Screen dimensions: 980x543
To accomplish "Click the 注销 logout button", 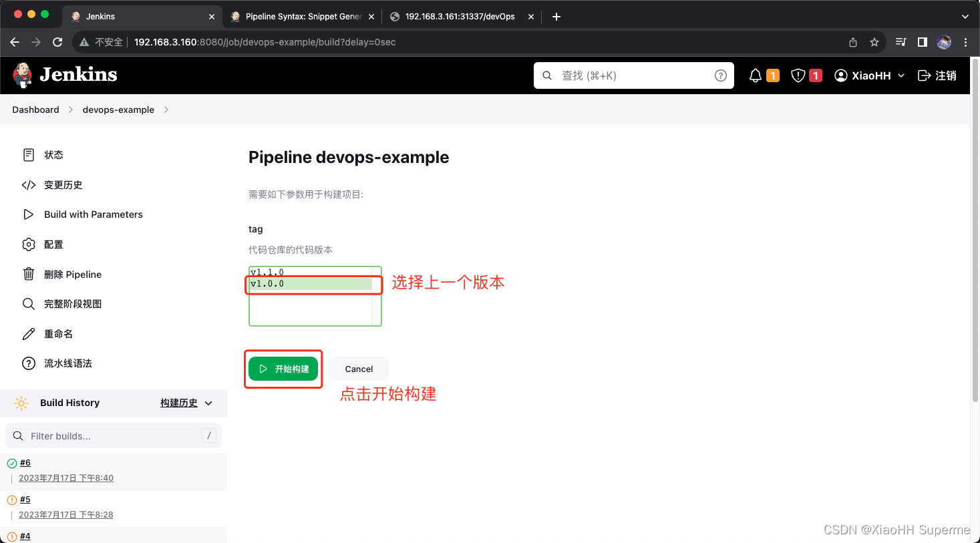I will (x=937, y=75).
